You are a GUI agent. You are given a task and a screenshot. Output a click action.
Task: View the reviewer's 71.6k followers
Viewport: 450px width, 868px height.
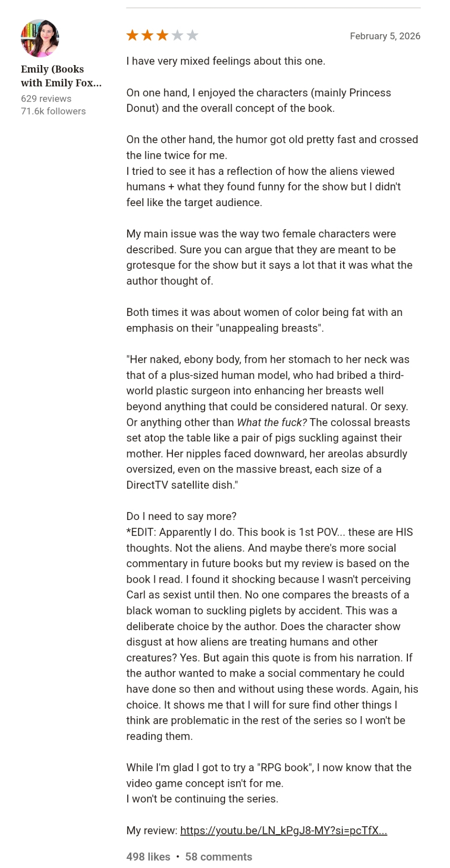coord(53,111)
